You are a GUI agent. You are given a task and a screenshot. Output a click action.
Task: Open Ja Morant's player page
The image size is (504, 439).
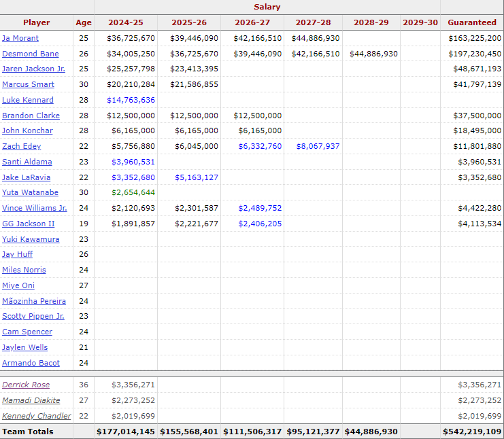click(x=20, y=38)
